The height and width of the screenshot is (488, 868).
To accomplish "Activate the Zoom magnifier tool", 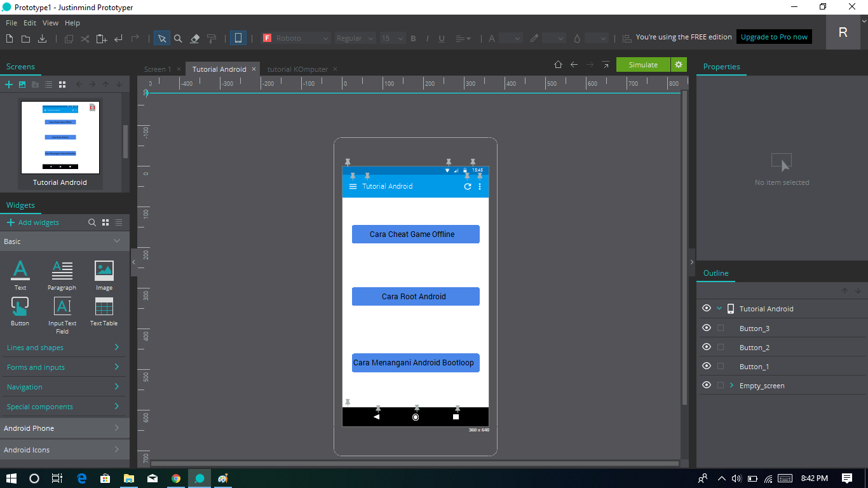I will coord(178,38).
